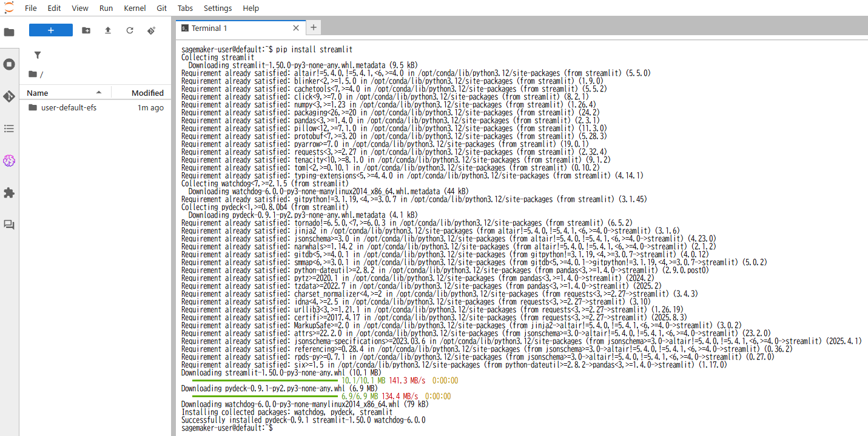Click the blue New Launcher button
The height and width of the screenshot is (436, 868).
click(51, 30)
